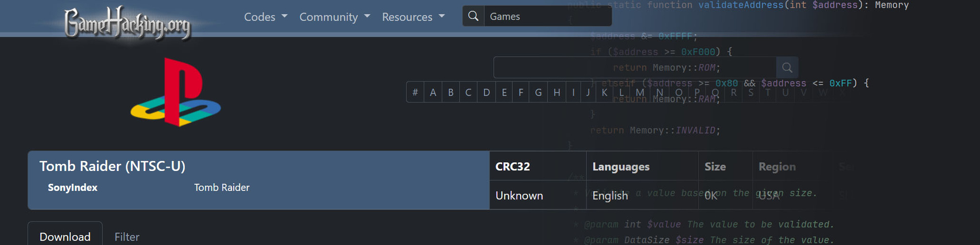Switch to the Filter tab

[x=127, y=236]
